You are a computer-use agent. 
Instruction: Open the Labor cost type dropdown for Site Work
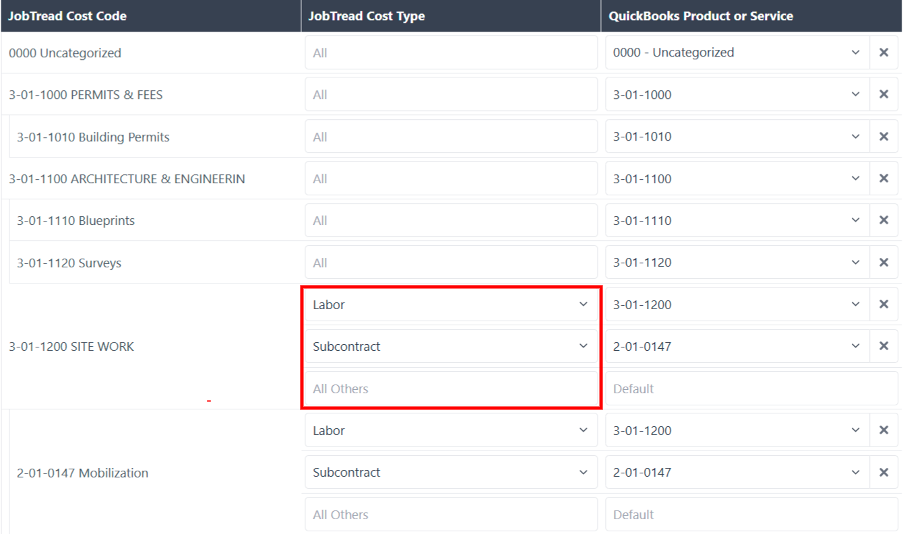tap(451, 304)
